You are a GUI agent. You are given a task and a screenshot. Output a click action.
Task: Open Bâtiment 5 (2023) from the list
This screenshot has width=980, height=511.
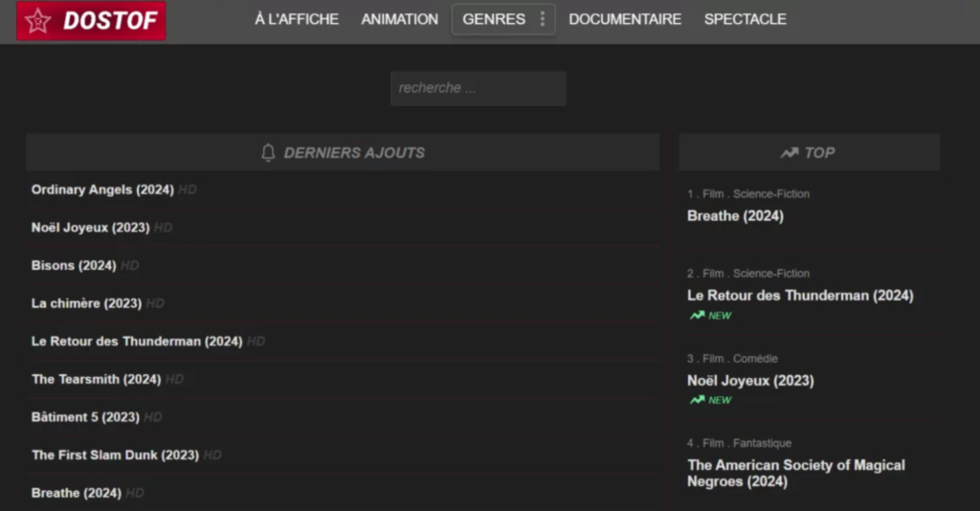(85, 417)
